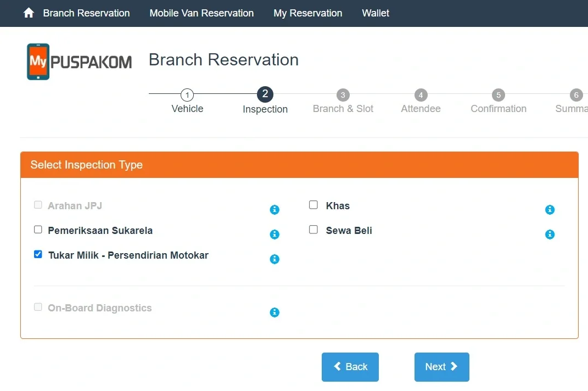Open the Wallet menu
This screenshot has width=588, height=391.
pos(376,13)
